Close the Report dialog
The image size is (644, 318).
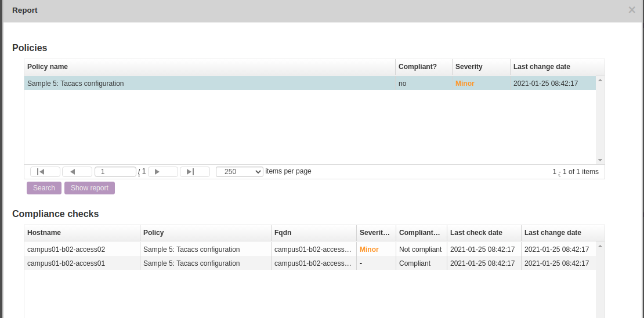pyautogui.click(x=632, y=10)
